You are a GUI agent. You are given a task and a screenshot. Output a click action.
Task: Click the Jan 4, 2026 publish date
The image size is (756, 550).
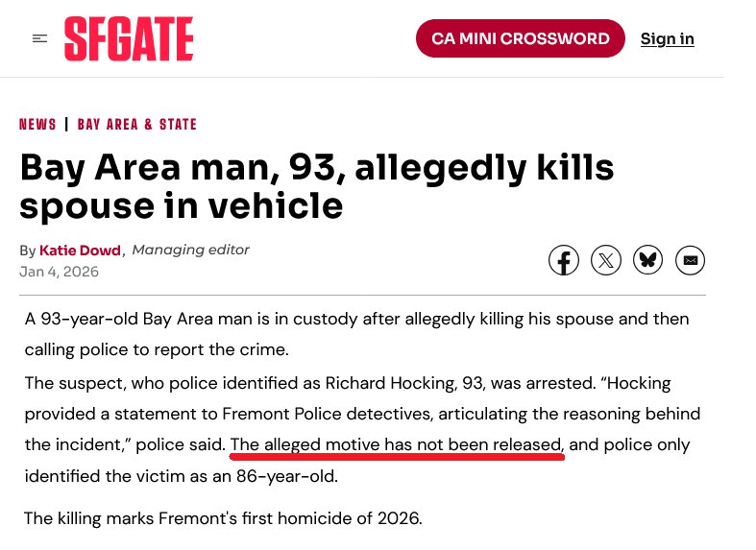59,272
